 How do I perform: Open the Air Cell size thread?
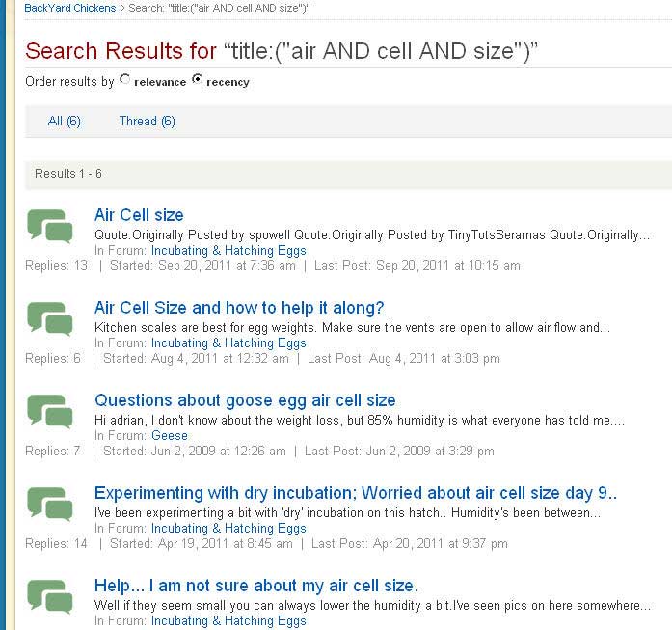tap(139, 215)
